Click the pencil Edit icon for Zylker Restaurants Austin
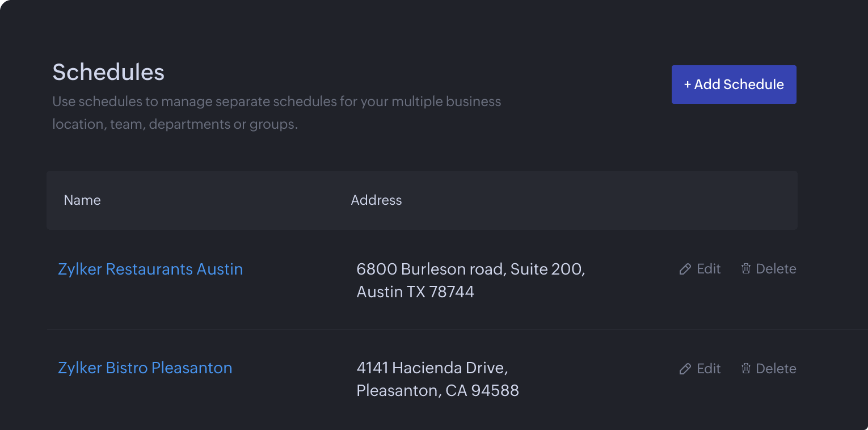 pyautogui.click(x=684, y=268)
